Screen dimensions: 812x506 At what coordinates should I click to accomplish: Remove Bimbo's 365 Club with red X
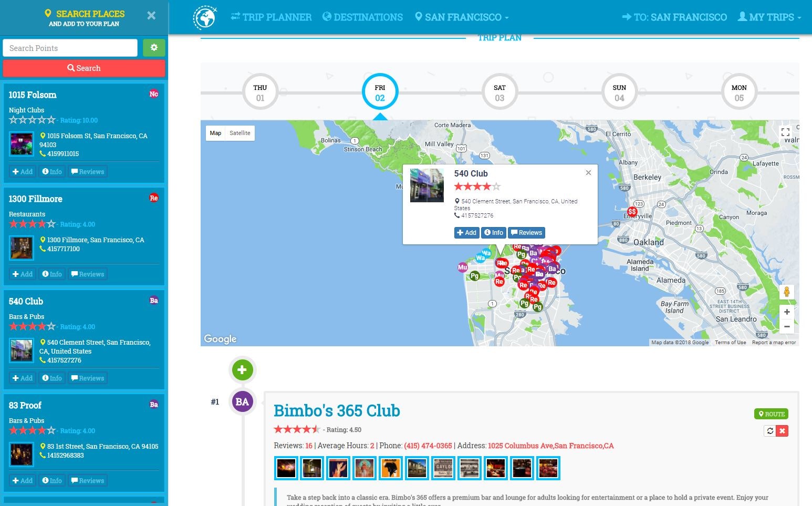pos(782,431)
